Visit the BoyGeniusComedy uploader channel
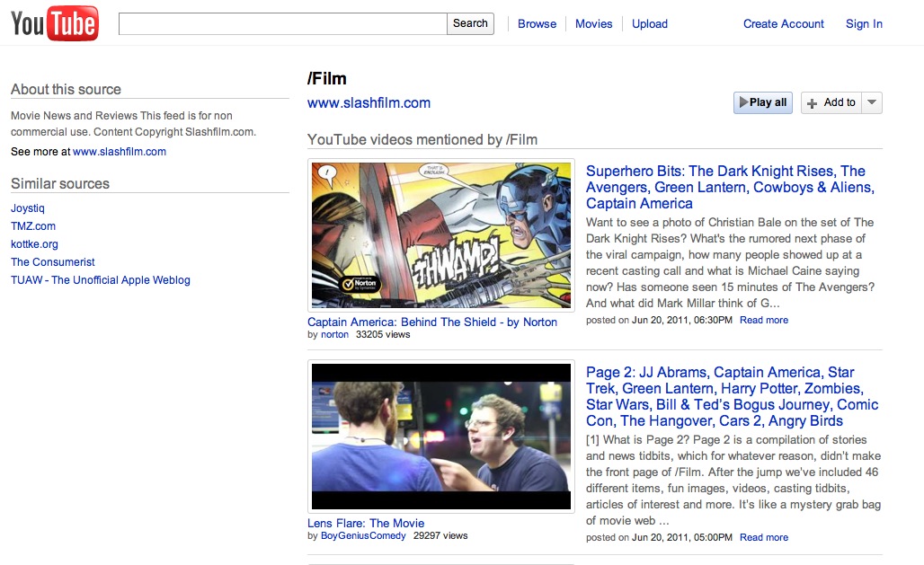 363,535
